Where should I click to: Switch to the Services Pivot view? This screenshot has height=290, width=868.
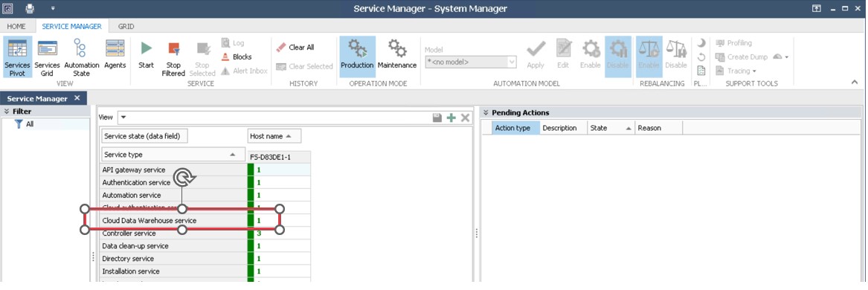pos(18,57)
